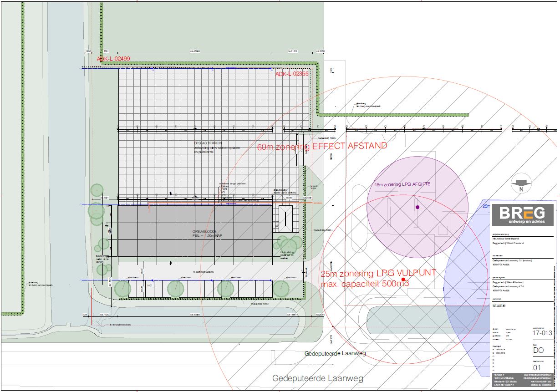
Task: Click the rightmost eikenboom tree in parking row
Action: [x=281, y=288]
